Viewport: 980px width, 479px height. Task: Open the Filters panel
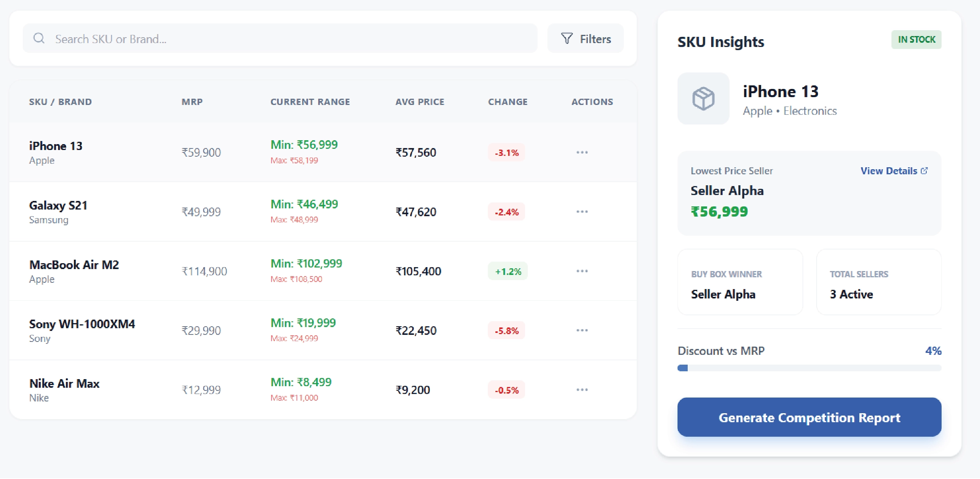tap(585, 38)
